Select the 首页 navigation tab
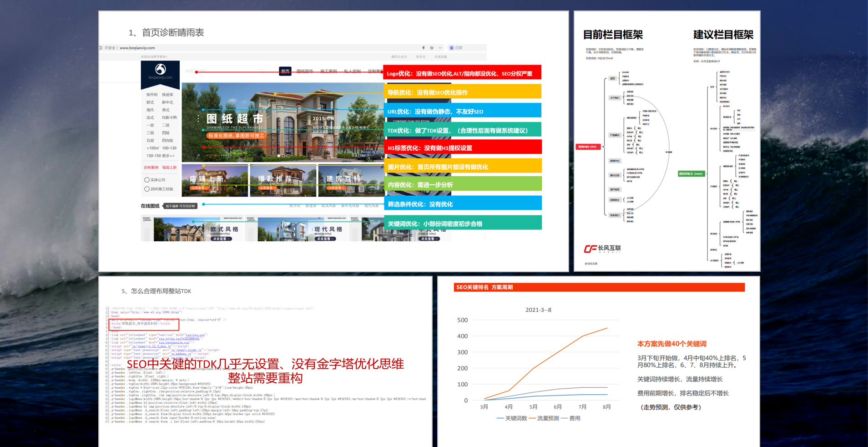Image resolution: width=868 pixels, height=447 pixels. tap(285, 71)
